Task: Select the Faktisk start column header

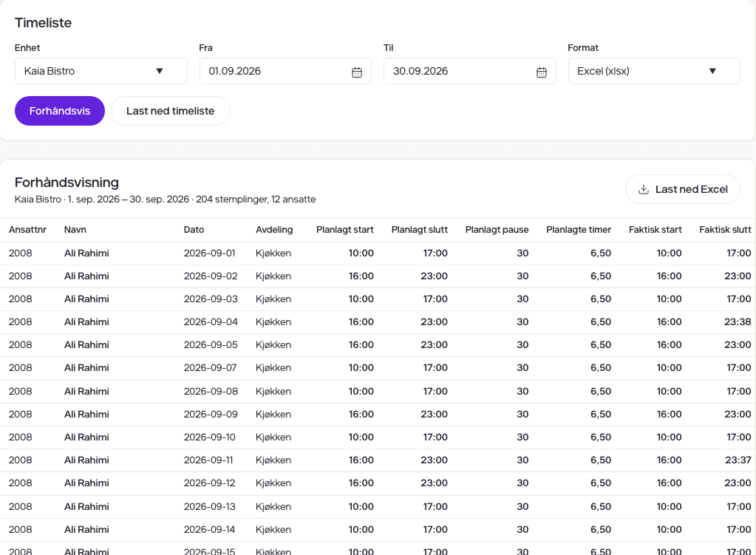Action: pyautogui.click(x=655, y=230)
